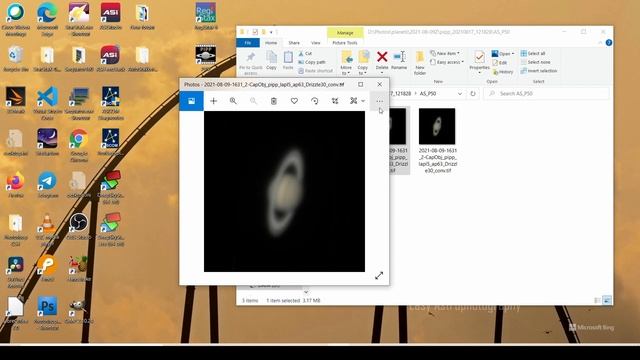Viewport: 640px width, 360px height.
Task: Switch Explorer to details view button
Action: [x=597, y=300]
